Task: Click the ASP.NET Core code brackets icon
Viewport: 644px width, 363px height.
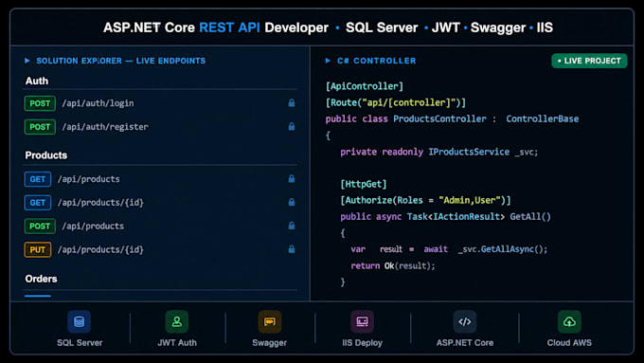Action: (x=464, y=321)
